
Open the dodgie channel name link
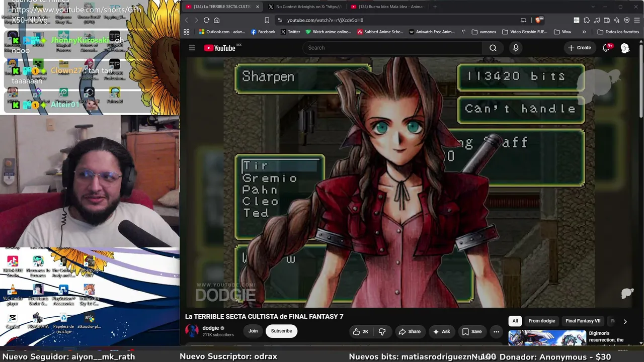[x=211, y=328]
